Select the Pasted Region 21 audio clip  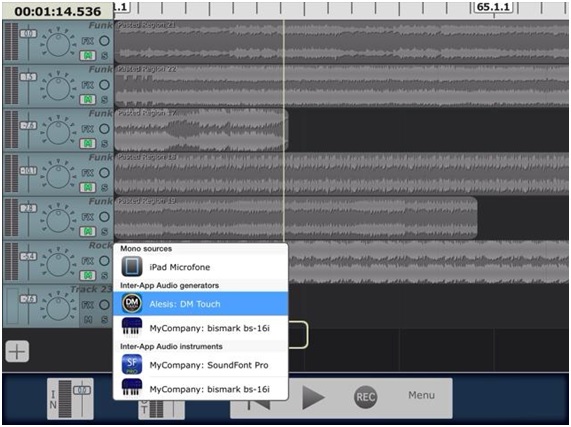[x=342, y=42]
